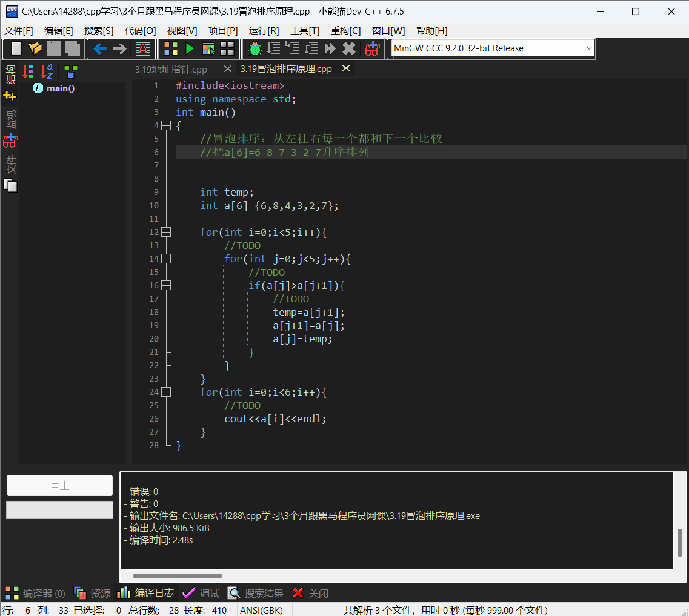Click the 中止 button
This screenshot has height=616, width=689.
tap(60, 486)
